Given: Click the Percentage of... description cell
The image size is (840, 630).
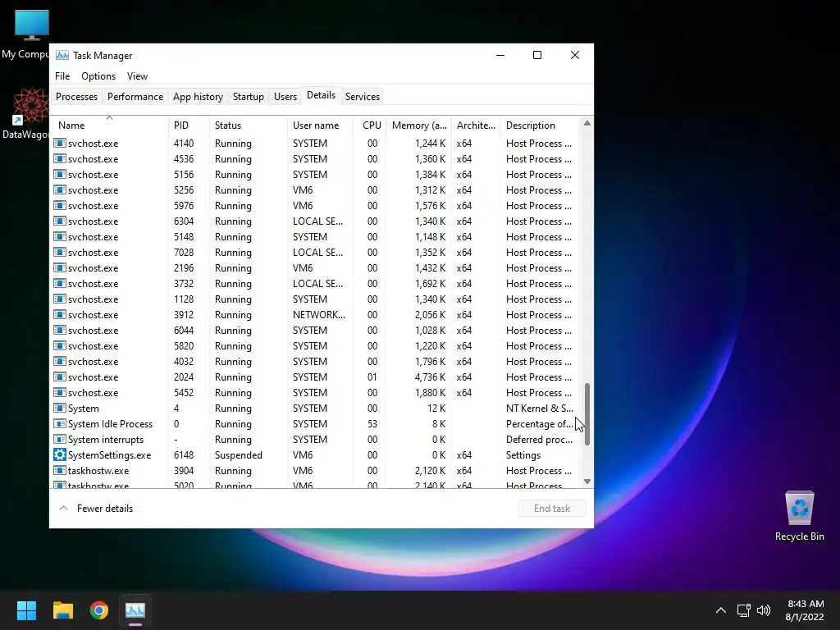Looking at the screenshot, I should click(x=540, y=424).
